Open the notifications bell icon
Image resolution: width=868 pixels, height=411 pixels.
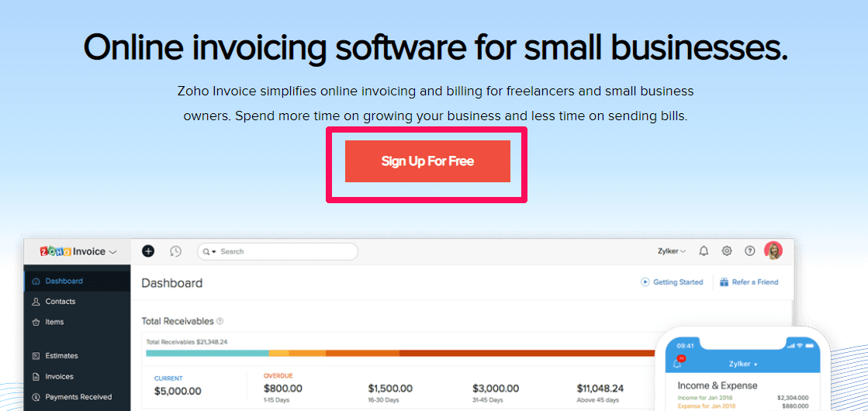click(x=704, y=251)
